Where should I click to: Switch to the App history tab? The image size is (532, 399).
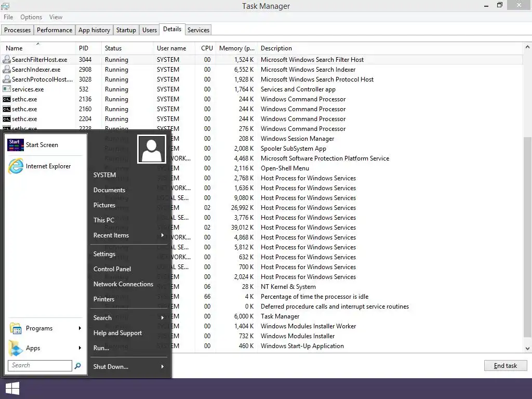tap(95, 30)
